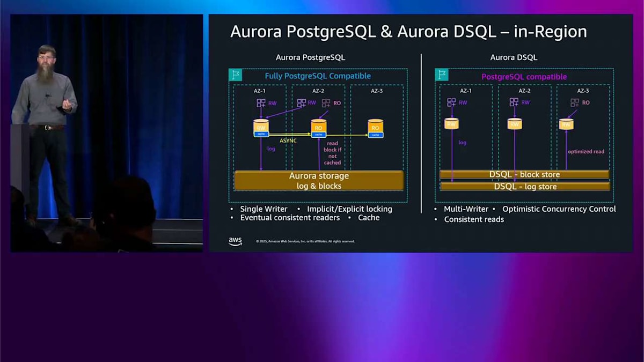
Task: Click the 'Aurora storage log & blocks' box
Action: click(319, 181)
